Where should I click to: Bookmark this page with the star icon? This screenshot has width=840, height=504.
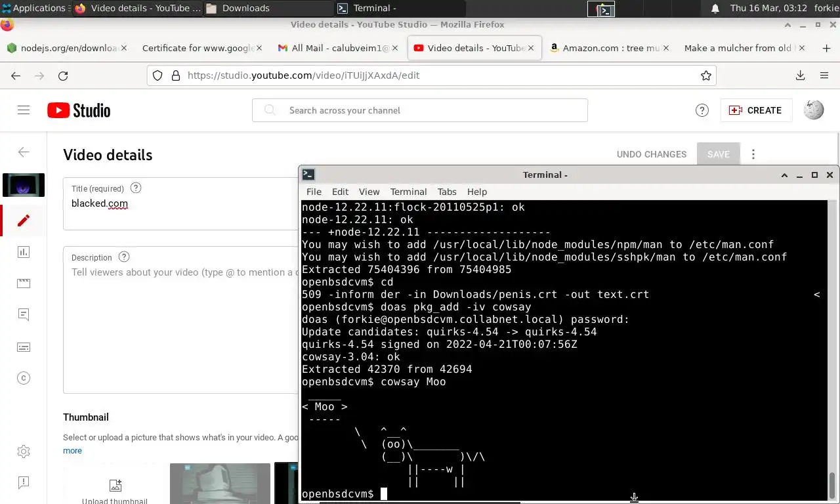point(706,75)
